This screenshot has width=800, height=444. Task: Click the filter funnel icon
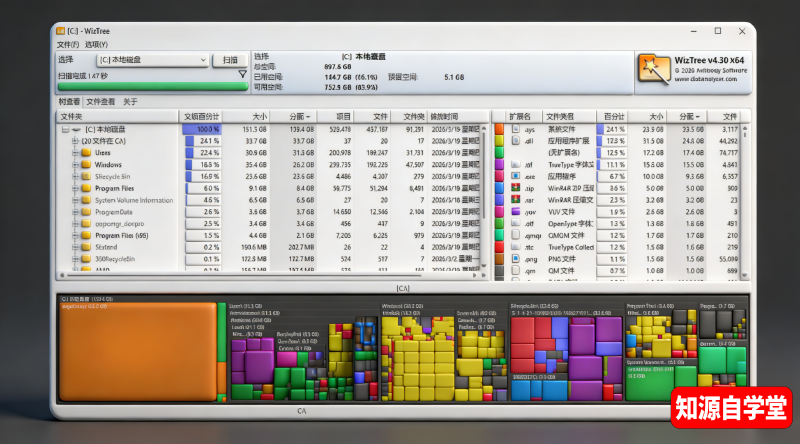pyautogui.click(x=242, y=75)
